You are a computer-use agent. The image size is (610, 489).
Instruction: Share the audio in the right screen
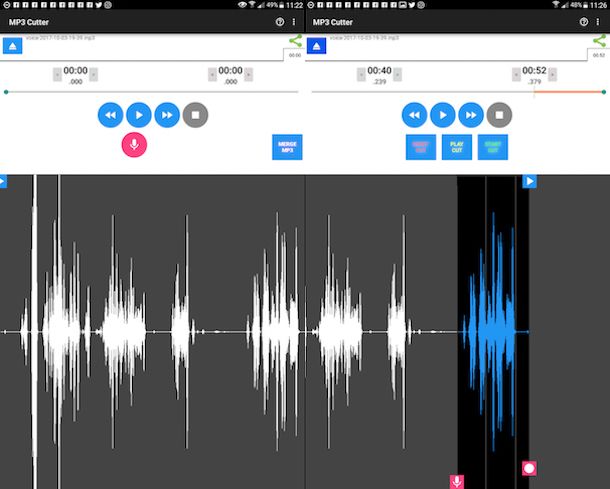coord(599,40)
